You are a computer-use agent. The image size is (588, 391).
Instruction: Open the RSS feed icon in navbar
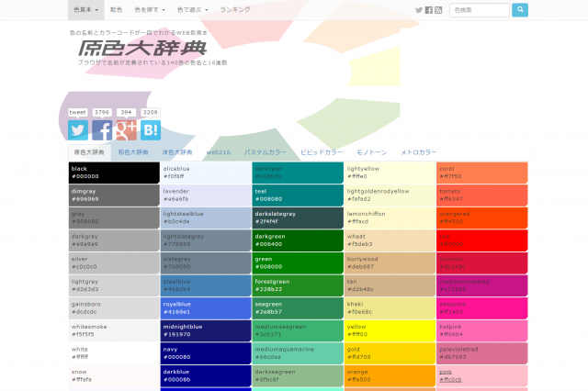click(x=439, y=10)
